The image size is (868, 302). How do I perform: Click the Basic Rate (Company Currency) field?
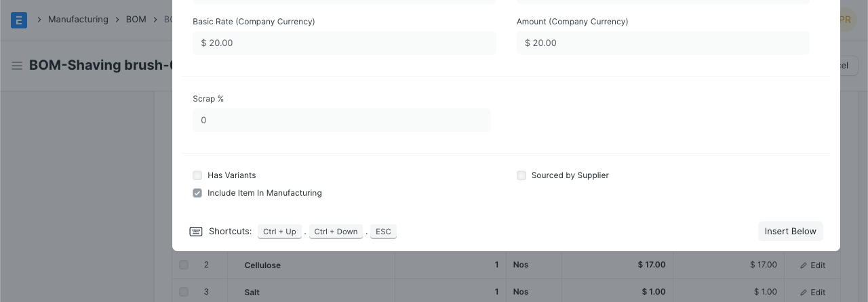[344, 43]
